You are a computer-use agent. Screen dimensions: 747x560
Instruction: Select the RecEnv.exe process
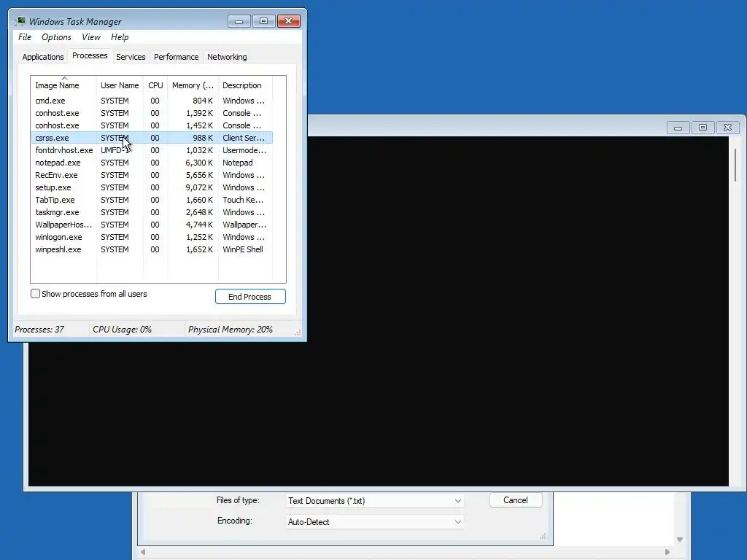tap(152, 175)
